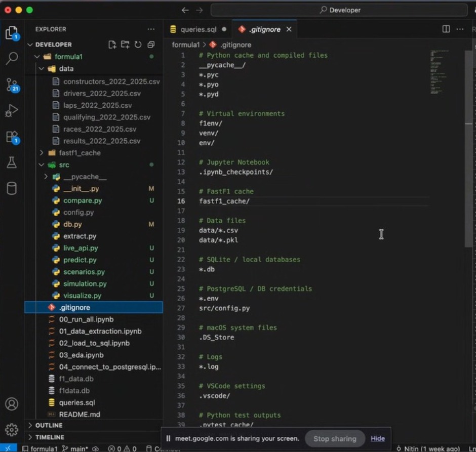
Task: Click the New Folder icon in Explorer
Action: [x=125, y=45]
